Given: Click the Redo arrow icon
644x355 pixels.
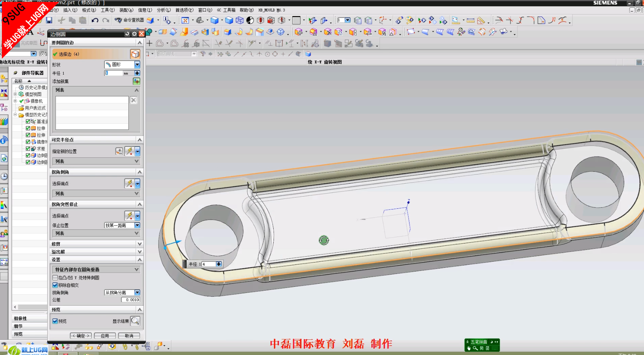Looking at the screenshot, I should click(x=106, y=20).
